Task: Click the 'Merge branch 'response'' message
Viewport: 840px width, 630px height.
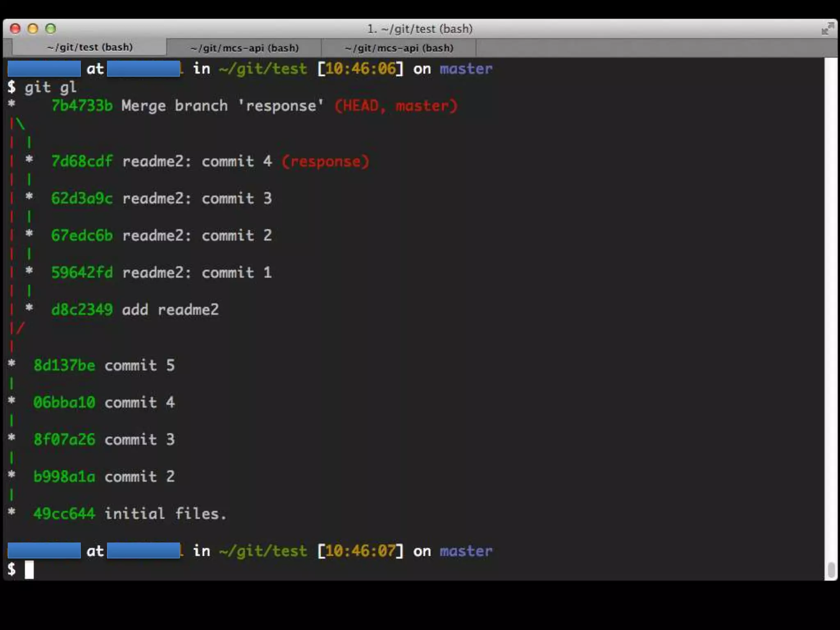Action: click(x=222, y=106)
